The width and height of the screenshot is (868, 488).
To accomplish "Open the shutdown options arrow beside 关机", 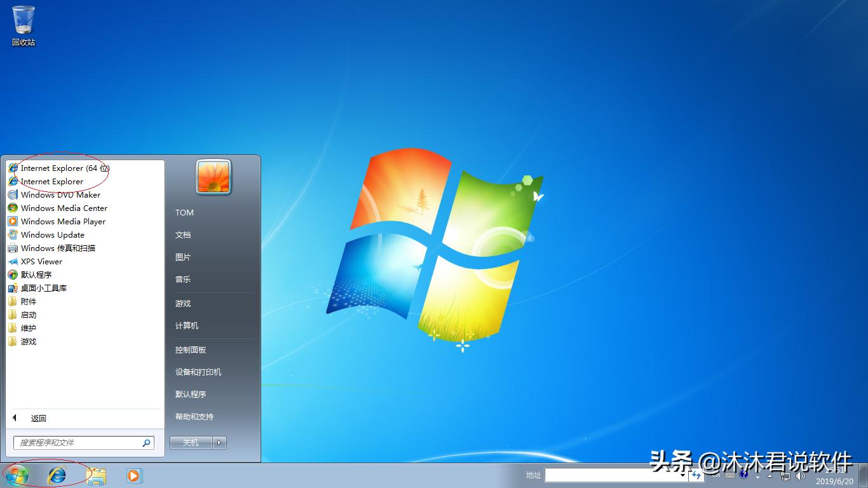I will (217, 442).
